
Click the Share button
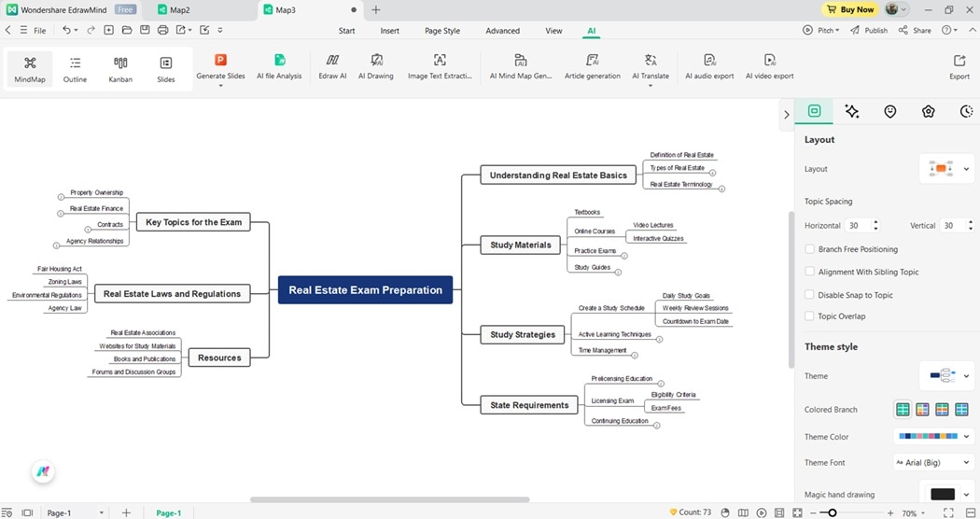(x=915, y=30)
